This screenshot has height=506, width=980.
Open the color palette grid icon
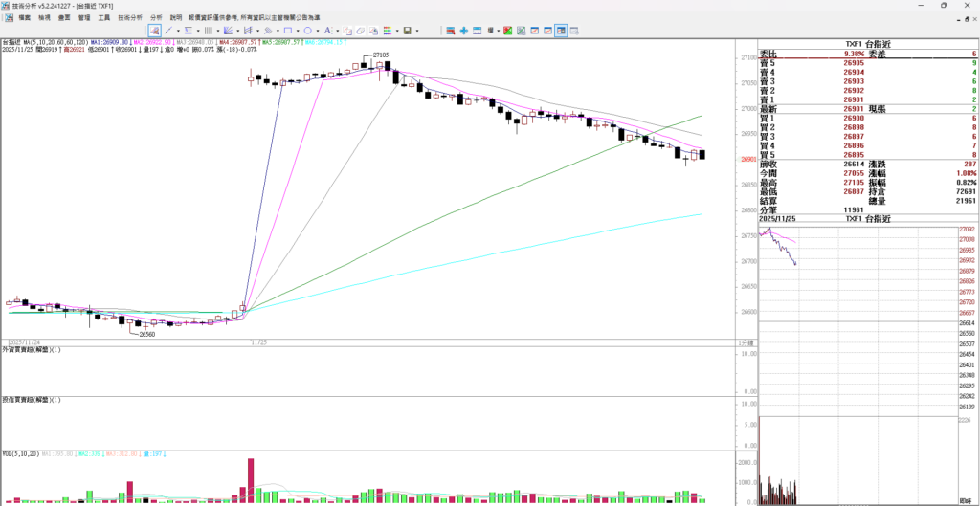click(387, 31)
